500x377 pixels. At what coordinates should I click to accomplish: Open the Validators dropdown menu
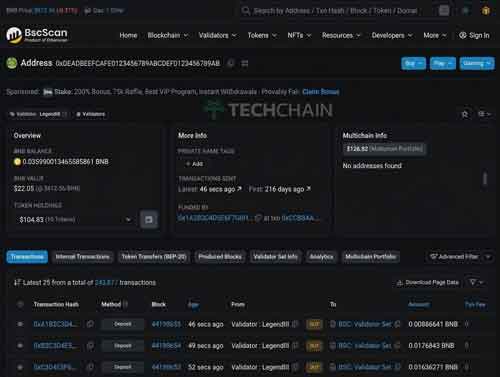point(218,35)
